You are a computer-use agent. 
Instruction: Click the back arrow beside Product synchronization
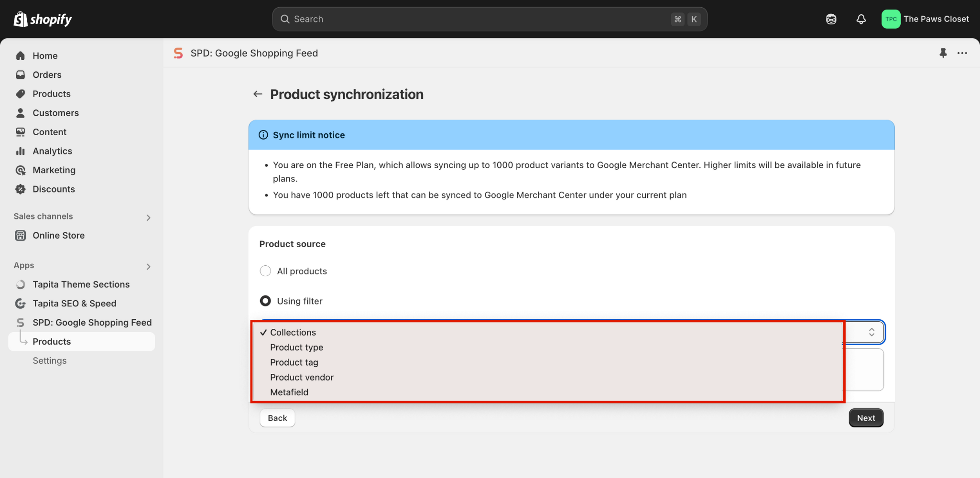tap(258, 94)
